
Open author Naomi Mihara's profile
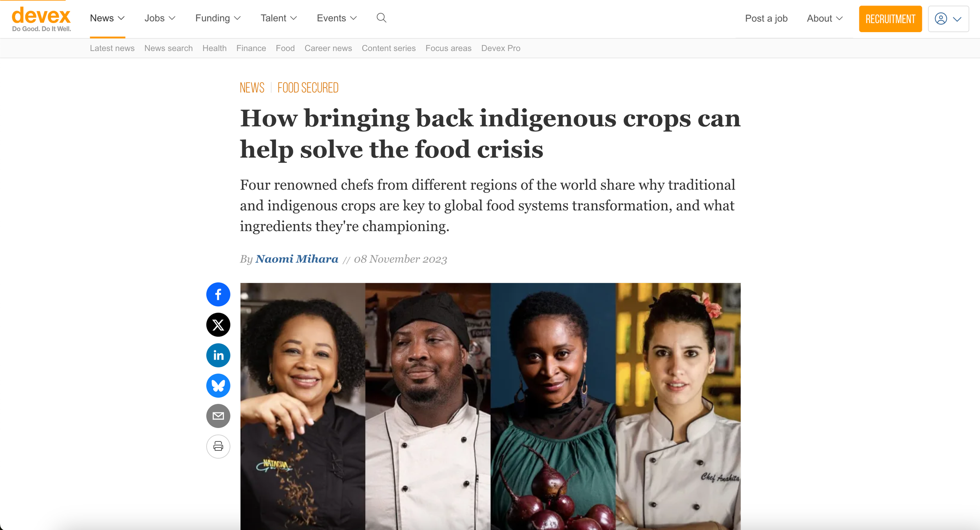(297, 259)
